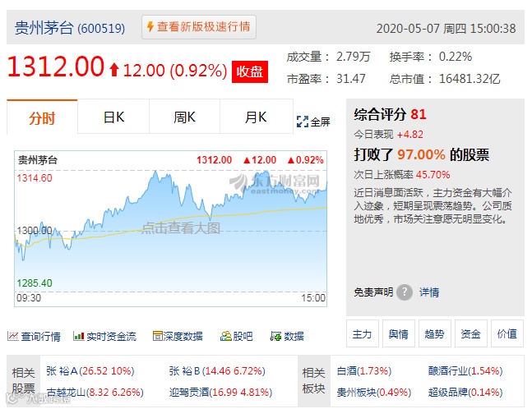Open the 周K chart tab

(x=184, y=117)
